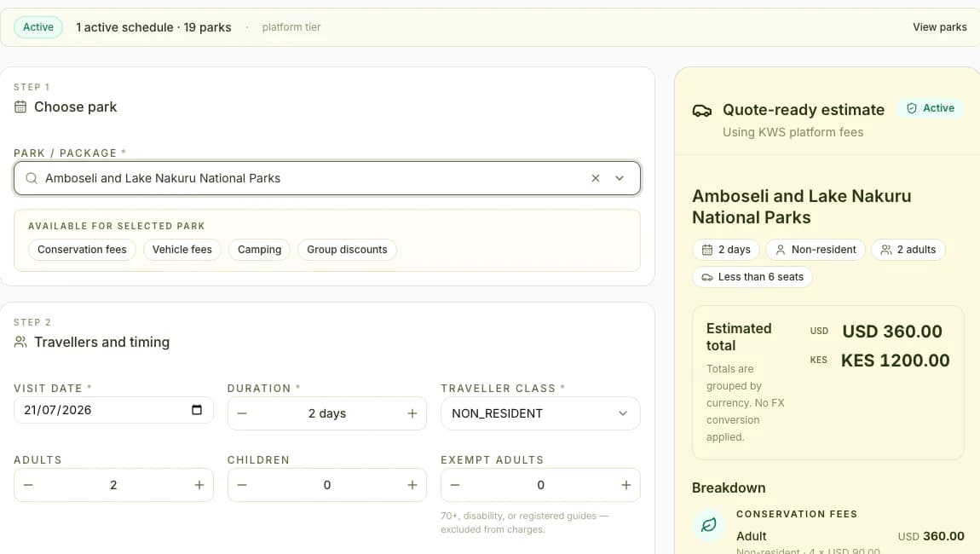The image size is (980, 554).
Task: Click the platform tier label
Action: coord(291,27)
